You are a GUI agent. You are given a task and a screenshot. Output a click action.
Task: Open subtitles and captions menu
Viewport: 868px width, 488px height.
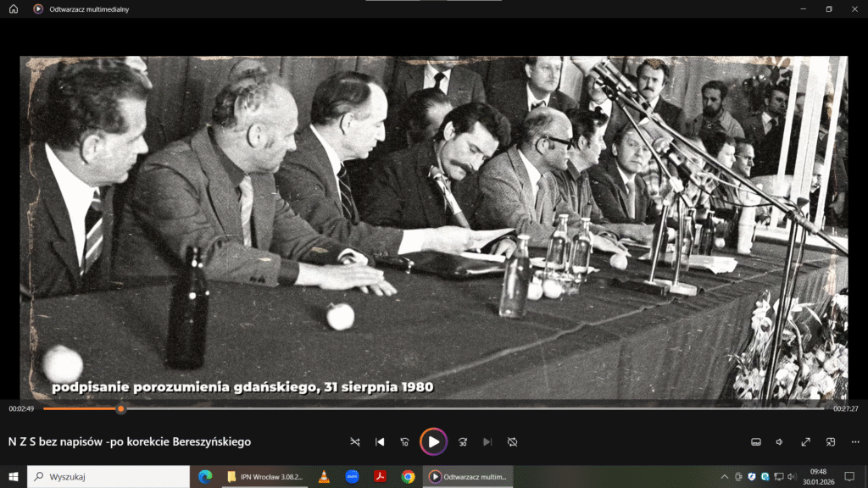[x=756, y=442]
